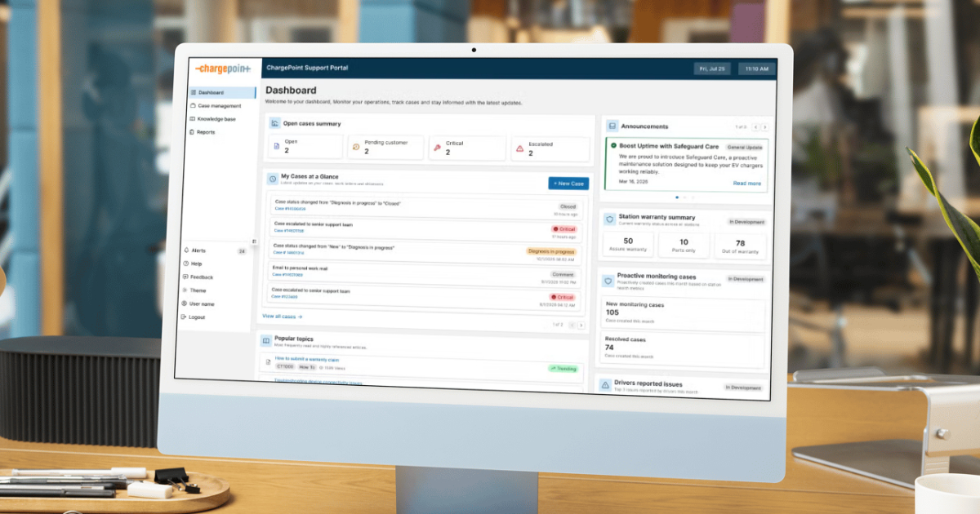
Task: Select the Critical open cases card
Action: point(467,148)
